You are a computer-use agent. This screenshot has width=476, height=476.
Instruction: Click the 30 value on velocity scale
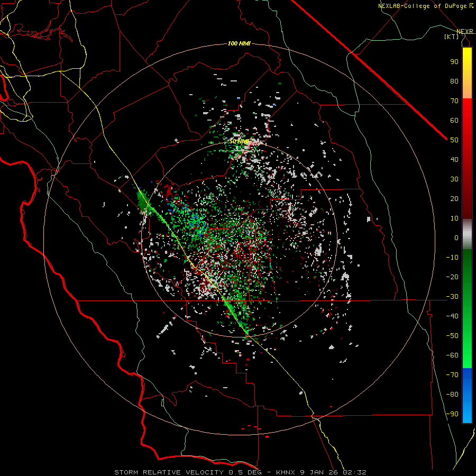454,179
